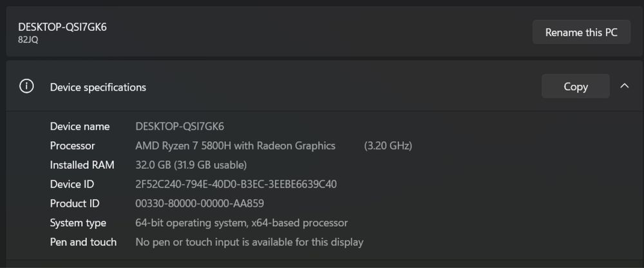Click the Product ID value 00330-80000-00000-AA859
The image size is (644, 268).
click(199, 204)
